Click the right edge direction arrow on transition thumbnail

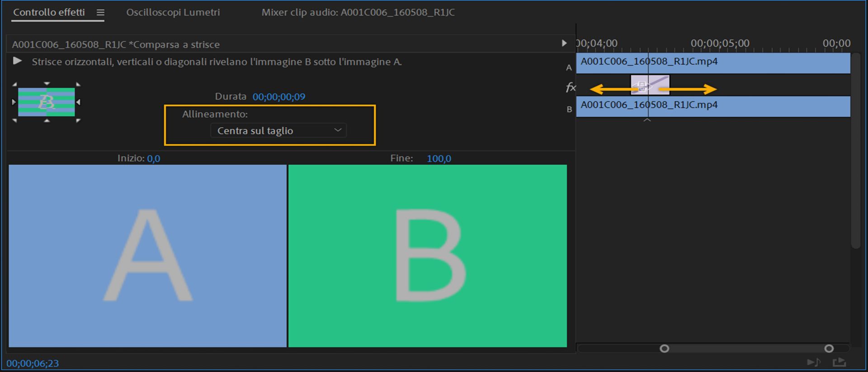pyautogui.click(x=79, y=102)
